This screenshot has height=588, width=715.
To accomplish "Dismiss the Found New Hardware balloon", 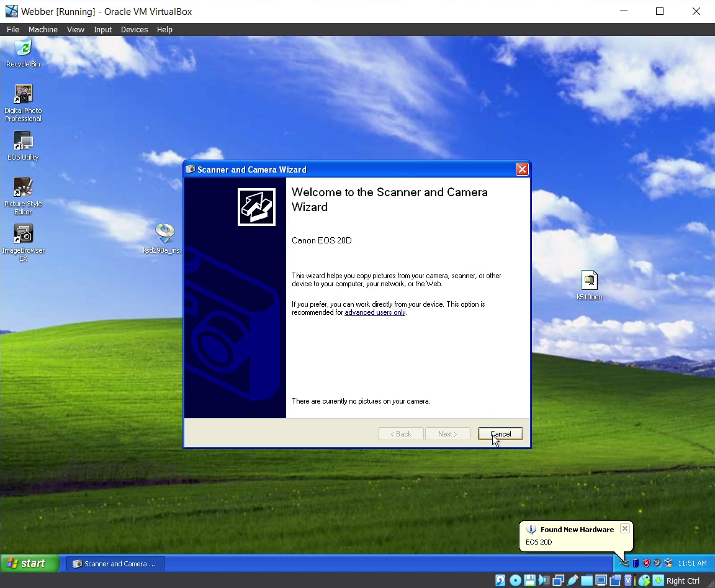I will point(624,528).
